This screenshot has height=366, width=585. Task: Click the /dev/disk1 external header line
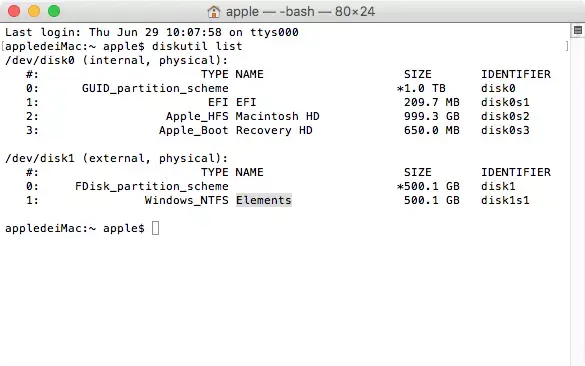coord(116,158)
